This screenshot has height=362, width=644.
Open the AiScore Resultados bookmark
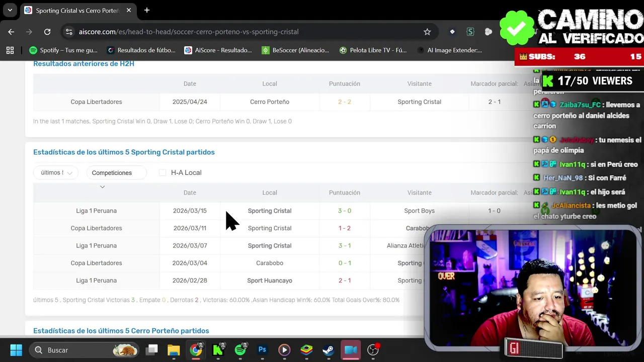[218, 50]
